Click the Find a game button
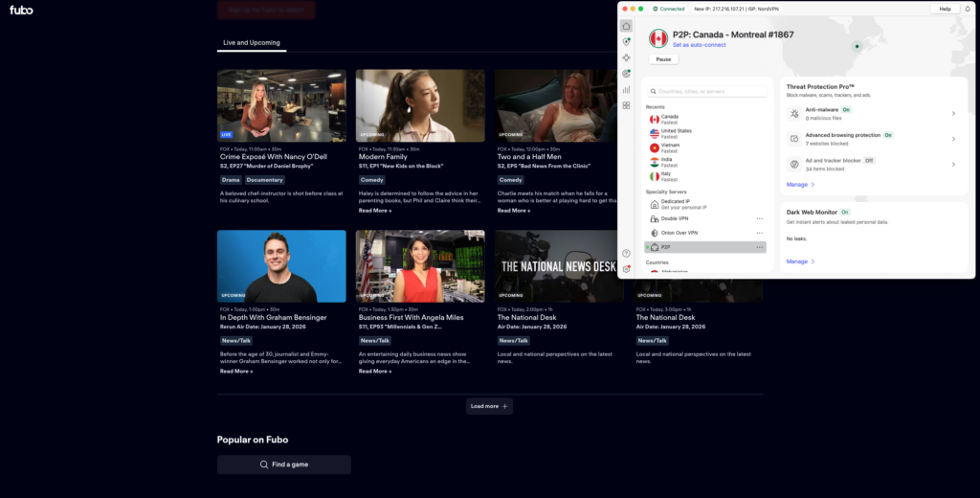 283,464
